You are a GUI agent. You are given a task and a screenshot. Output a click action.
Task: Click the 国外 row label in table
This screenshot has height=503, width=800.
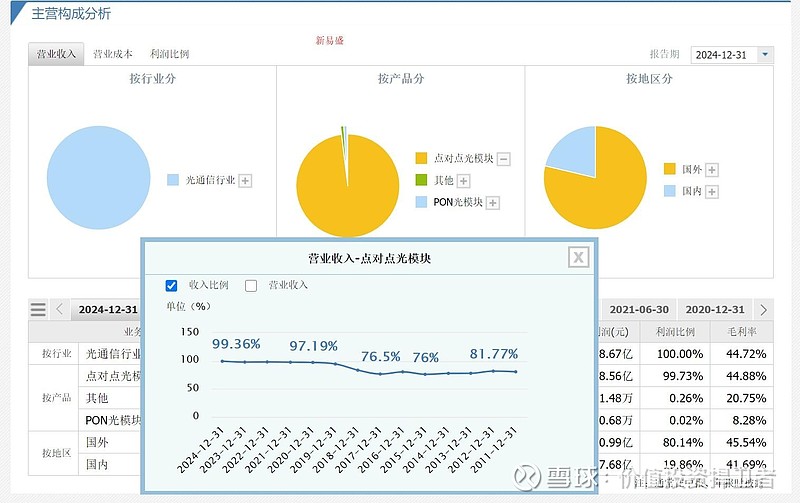(x=97, y=442)
